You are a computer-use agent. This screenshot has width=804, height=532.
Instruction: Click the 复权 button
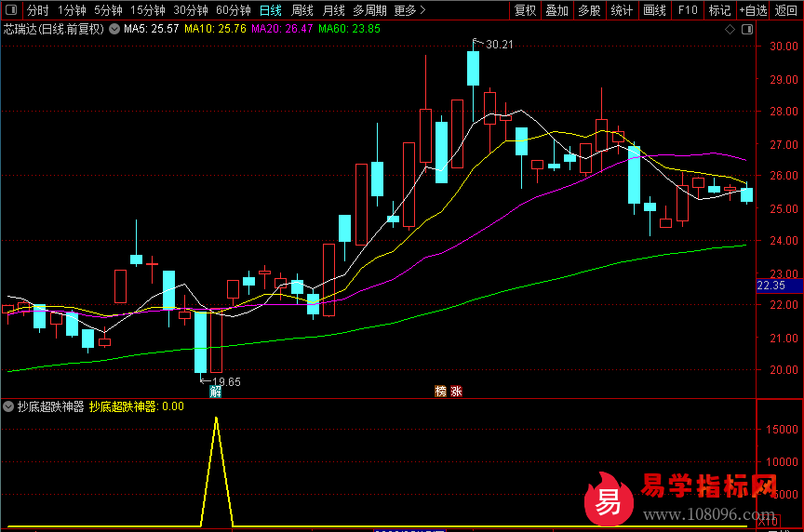point(525,11)
